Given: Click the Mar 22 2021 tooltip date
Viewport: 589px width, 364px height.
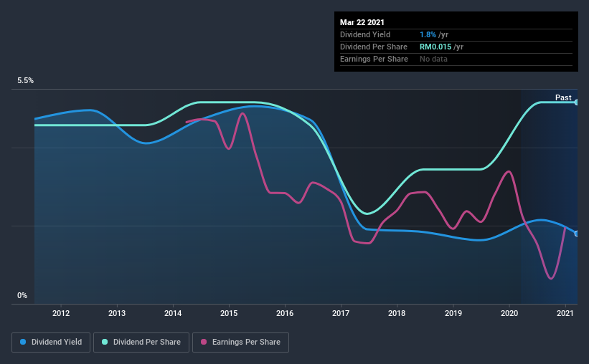Looking at the screenshot, I should [362, 22].
